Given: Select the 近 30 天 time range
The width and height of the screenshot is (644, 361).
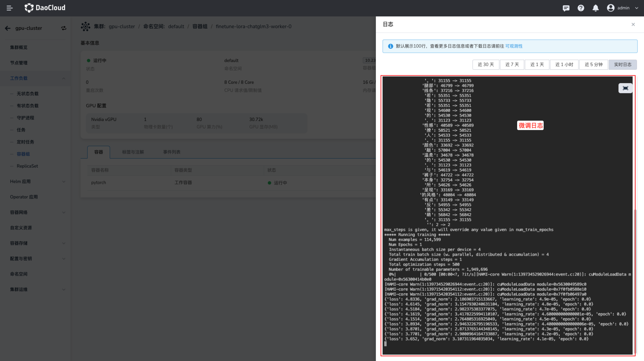Looking at the screenshot, I should point(486,65).
